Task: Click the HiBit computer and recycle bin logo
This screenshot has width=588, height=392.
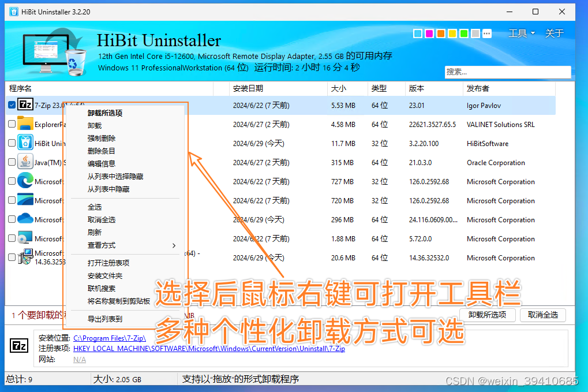Action: pyautogui.click(x=54, y=53)
